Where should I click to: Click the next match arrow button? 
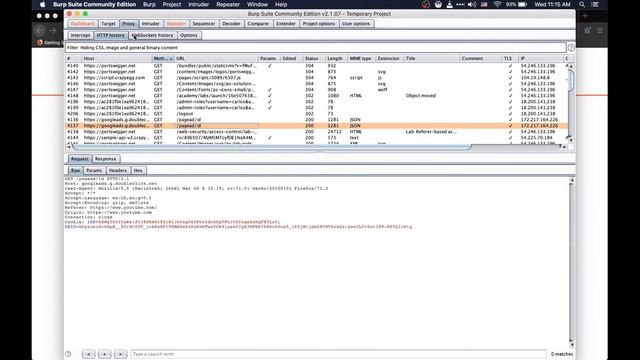[120, 354]
